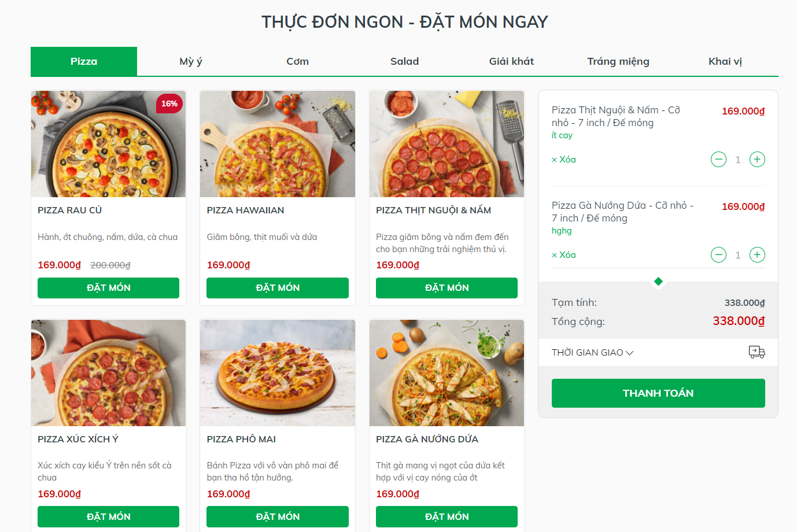This screenshot has height=532, width=797.
Task: Decrease quantity of Pizza Gà Nướng Dứa
Action: tap(718, 254)
